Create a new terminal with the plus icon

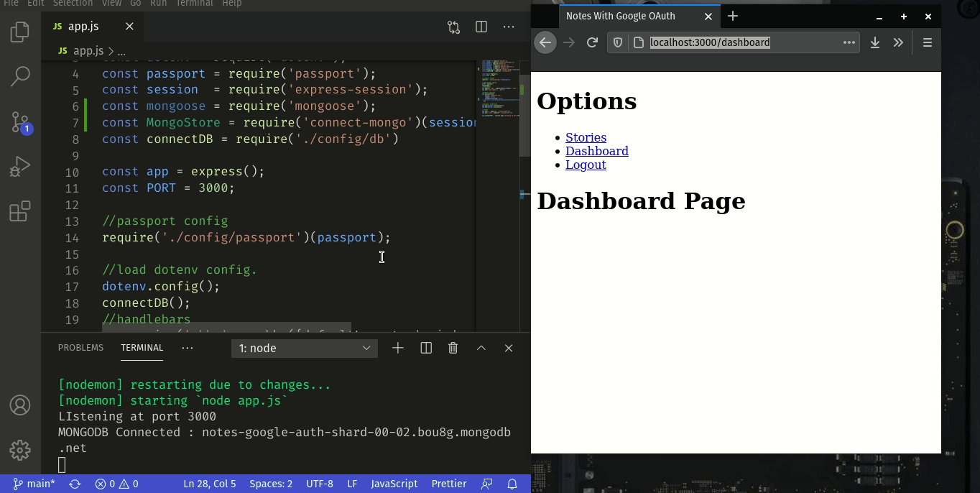point(397,348)
